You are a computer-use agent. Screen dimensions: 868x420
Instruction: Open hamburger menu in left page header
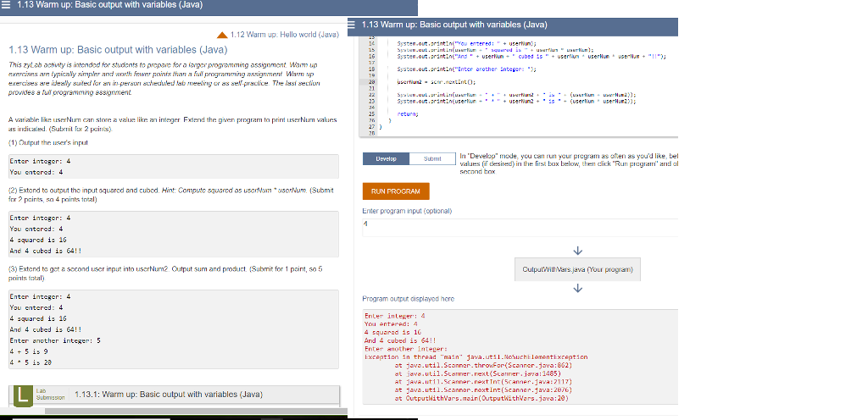6,5
